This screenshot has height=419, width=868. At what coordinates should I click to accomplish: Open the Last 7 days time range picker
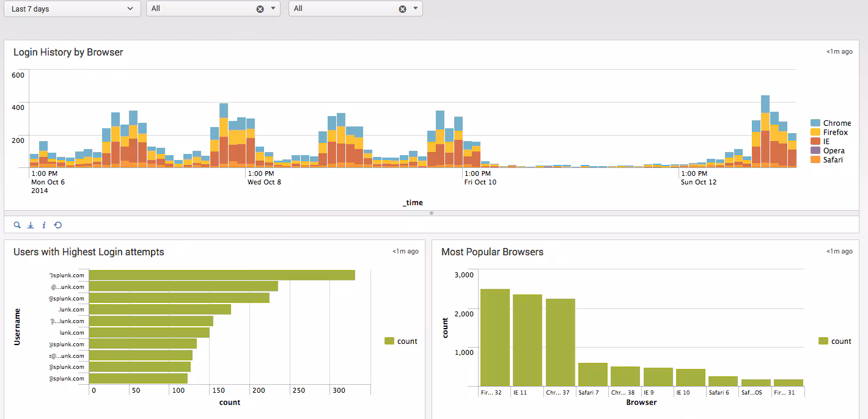tap(72, 9)
